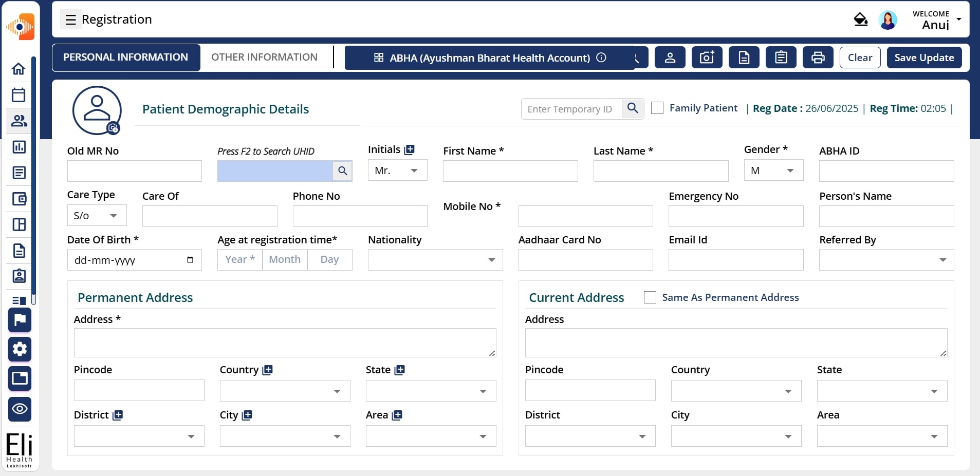Toggle the Family Patient checkbox
980x476 pixels.
[657, 108]
